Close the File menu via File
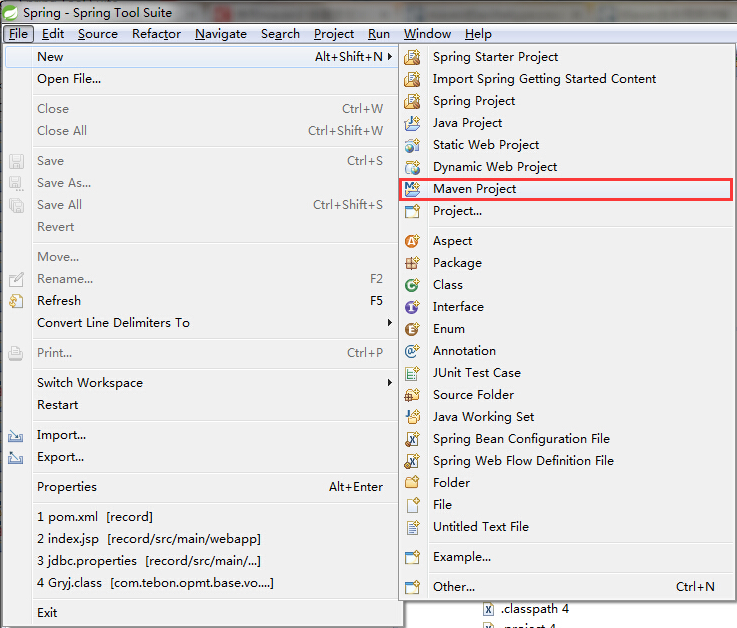 (x=18, y=34)
